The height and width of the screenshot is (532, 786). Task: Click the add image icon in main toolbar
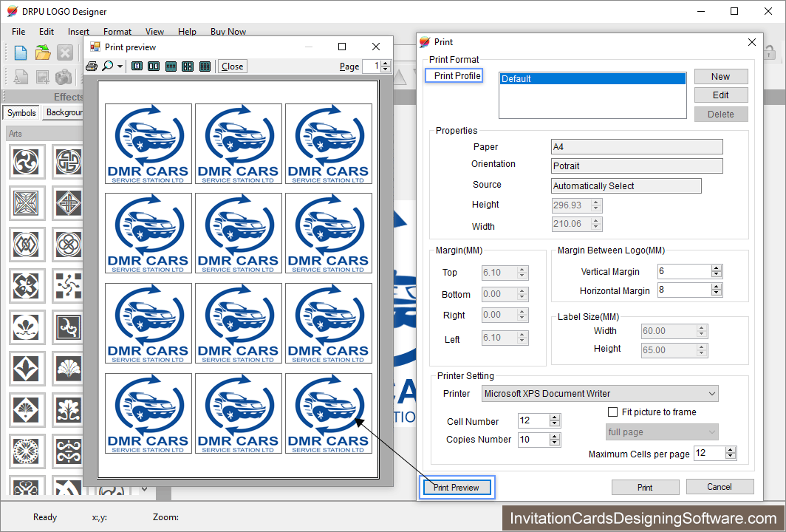[x=43, y=77]
